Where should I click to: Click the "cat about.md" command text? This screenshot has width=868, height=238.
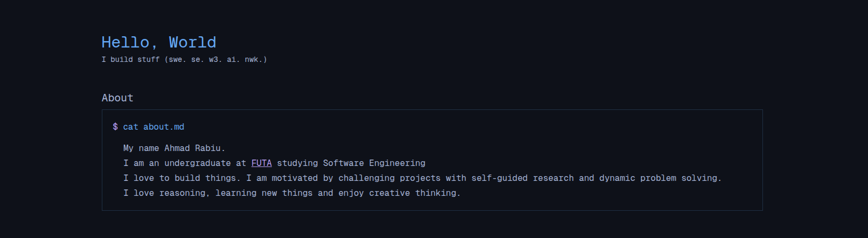pos(154,127)
